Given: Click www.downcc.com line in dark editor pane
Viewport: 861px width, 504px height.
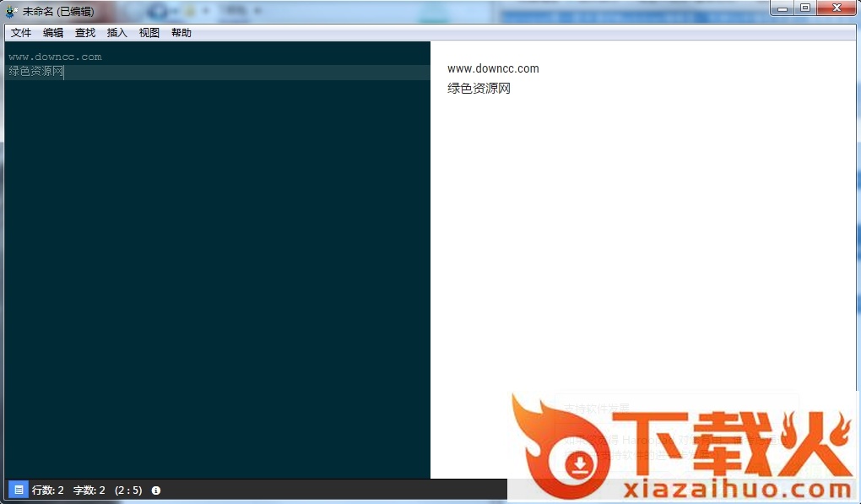Looking at the screenshot, I should (55, 57).
